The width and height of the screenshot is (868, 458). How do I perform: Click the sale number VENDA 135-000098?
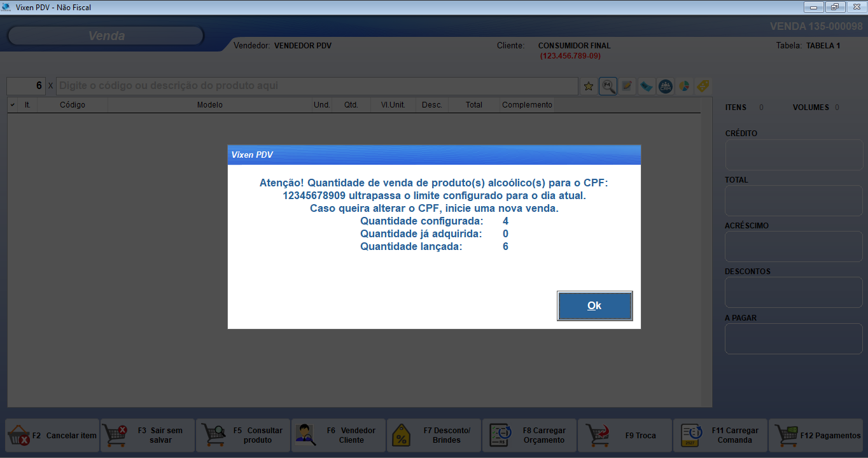pos(816,27)
